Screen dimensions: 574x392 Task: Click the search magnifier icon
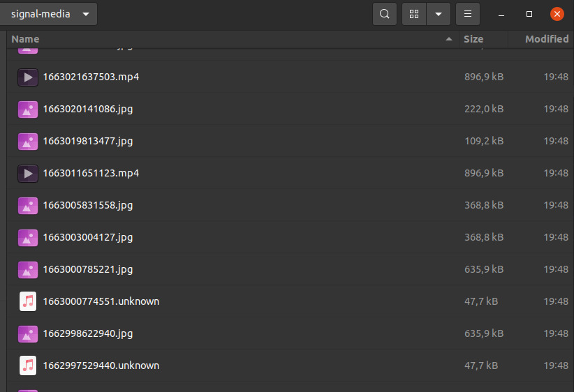(385, 14)
